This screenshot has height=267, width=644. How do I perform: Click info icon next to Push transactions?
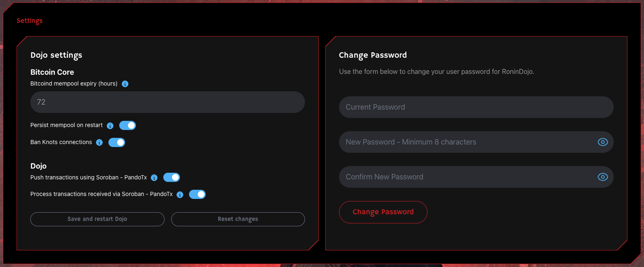coord(154,178)
